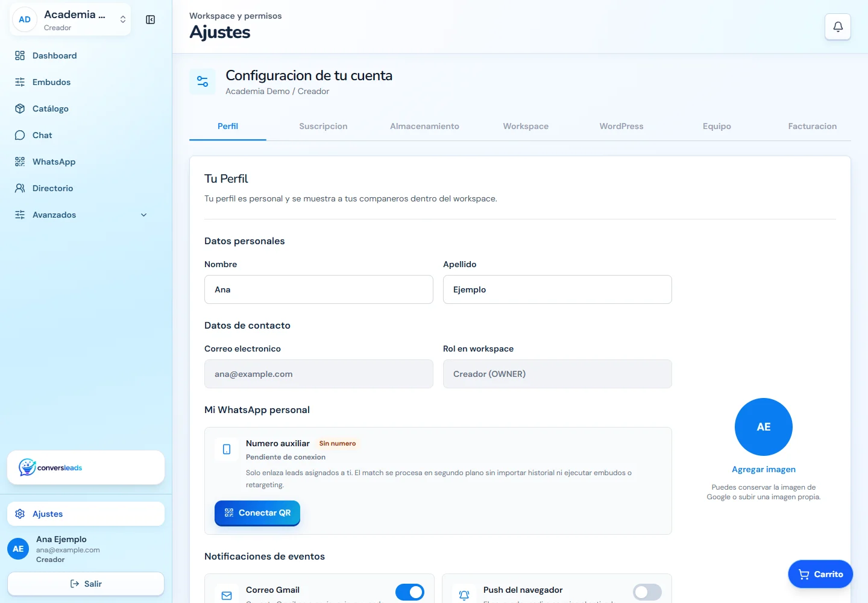Image resolution: width=868 pixels, height=603 pixels.
Task: Click the Rol en workspace field
Action: coord(558,374)
